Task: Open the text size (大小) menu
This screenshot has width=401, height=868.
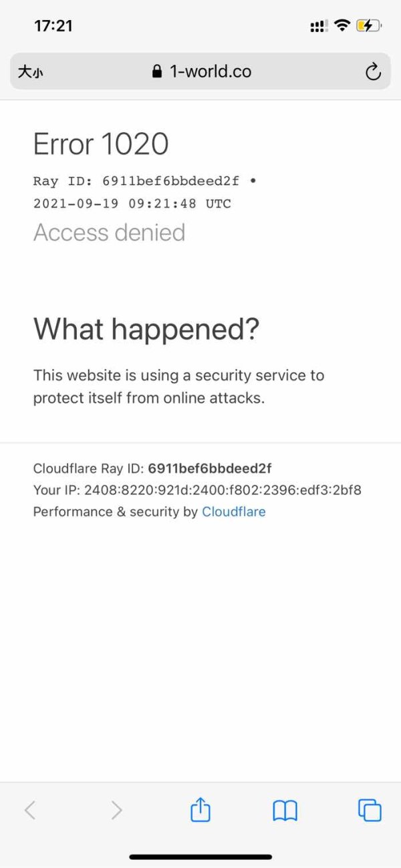Action: pyautogui.click(x=30, y=72)
